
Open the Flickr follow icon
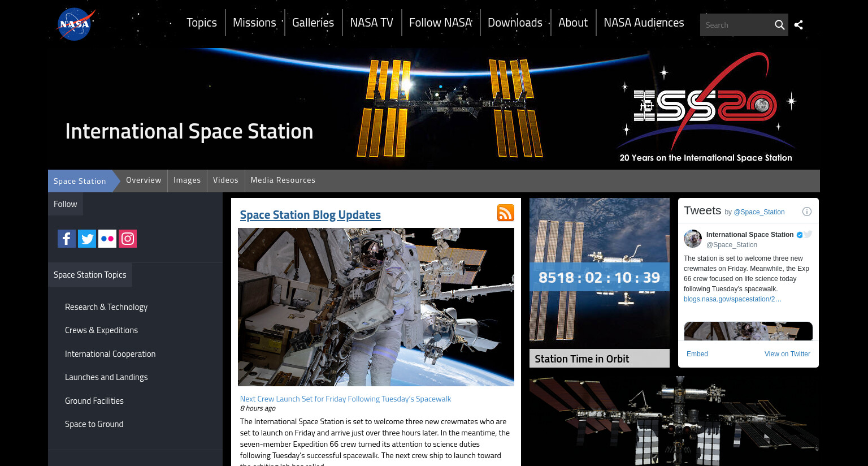click(x=107, y=239)
